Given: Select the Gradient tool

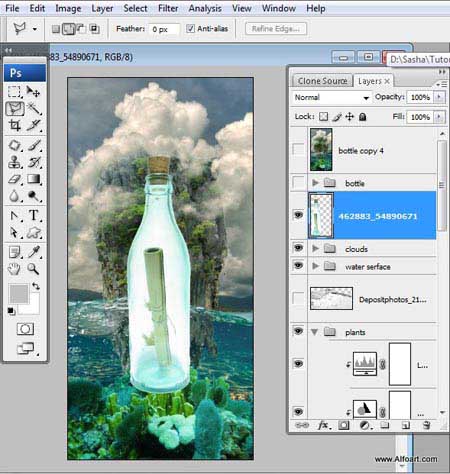Looking at the screenshot, I should click(x=34, y=179).
